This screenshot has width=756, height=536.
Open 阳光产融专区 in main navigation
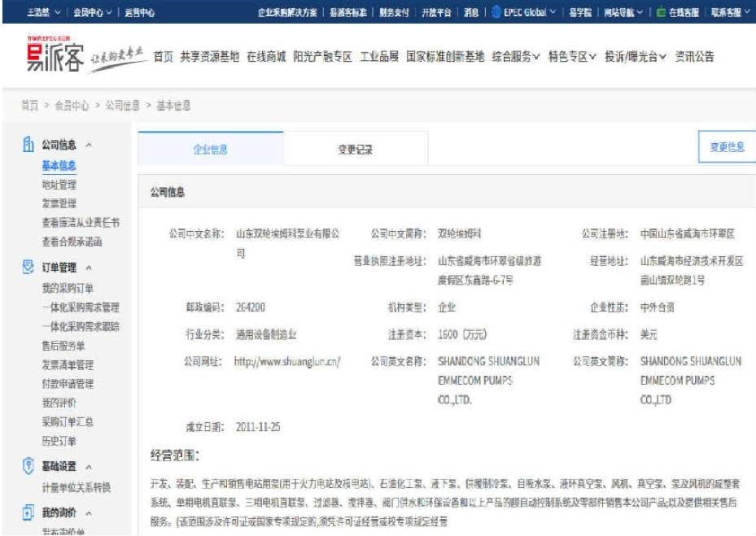[322, 57]
